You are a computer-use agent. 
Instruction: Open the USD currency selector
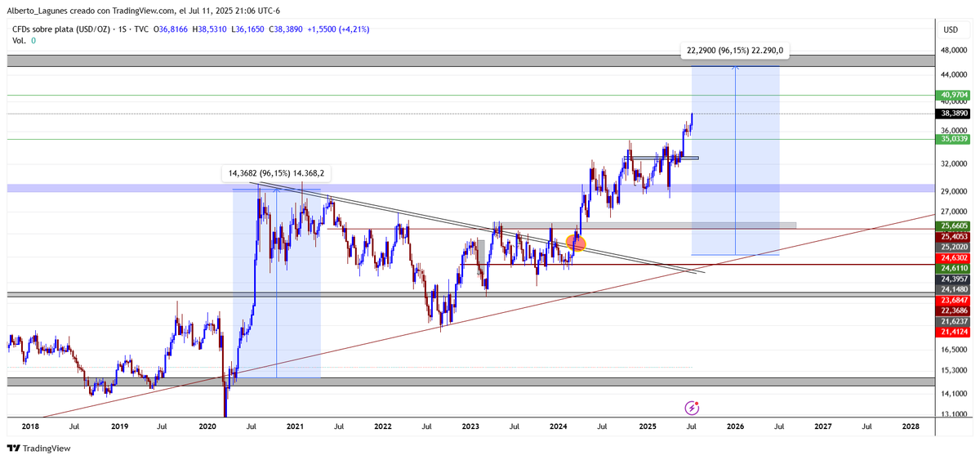[951, 29]
